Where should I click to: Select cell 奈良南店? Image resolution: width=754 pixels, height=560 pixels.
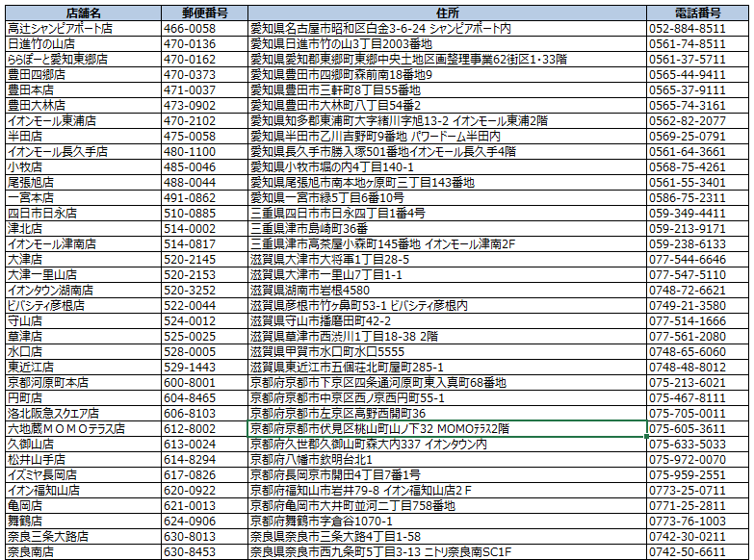click(83, 551)
